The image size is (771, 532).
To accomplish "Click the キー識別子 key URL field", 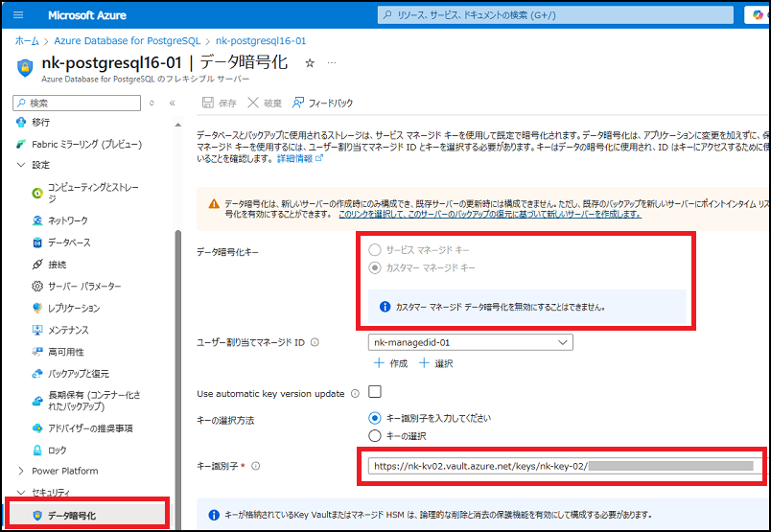I will point(566,466).
